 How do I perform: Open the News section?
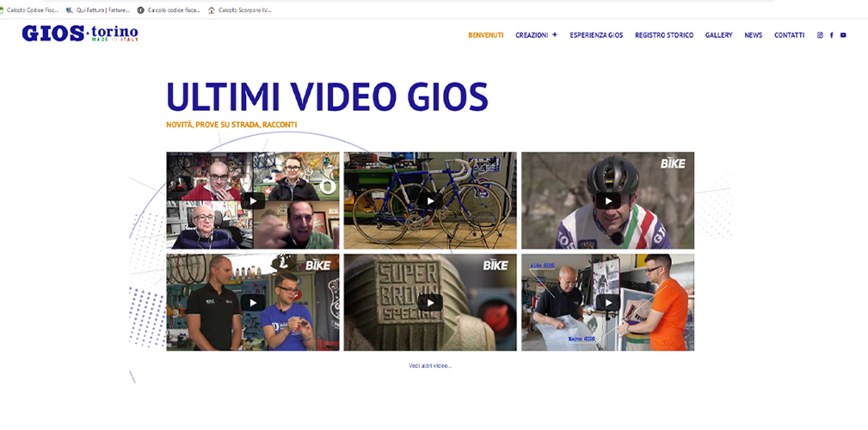click(753, 35)
